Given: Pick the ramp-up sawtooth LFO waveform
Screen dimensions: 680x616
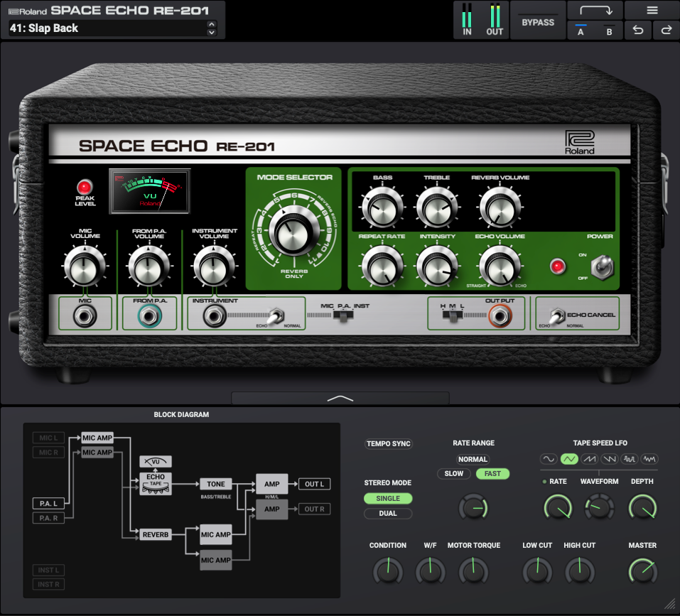Looking at the screenshot, I should pyautogui.click(x=589, y=459).
